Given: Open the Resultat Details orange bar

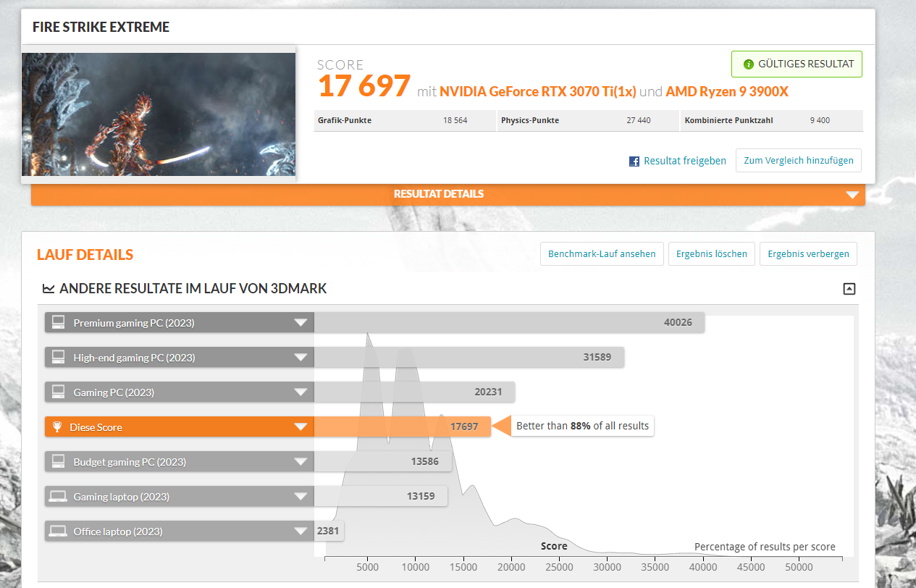Looking at the screenshot, I should click(448, 194).
